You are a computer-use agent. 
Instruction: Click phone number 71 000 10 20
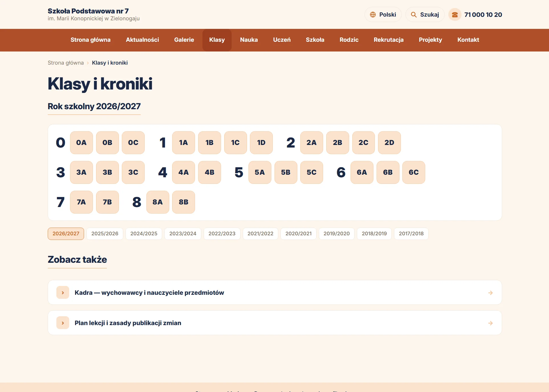tap(483, 15)
